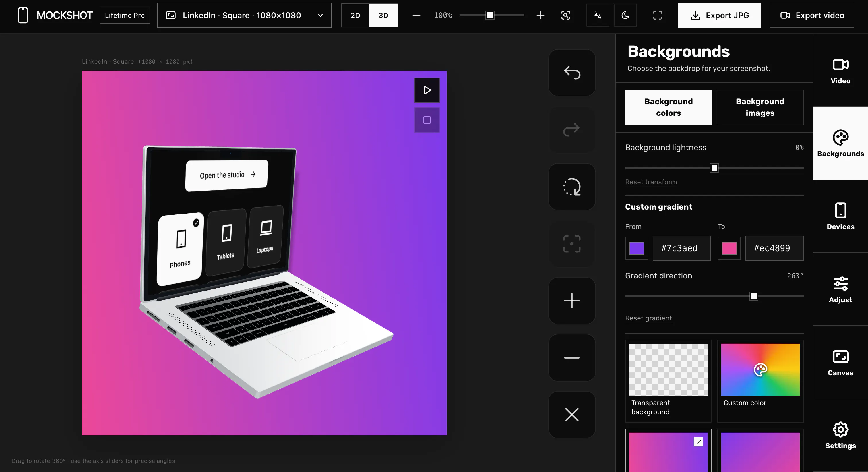Click the Background lightness slider handle
The height and width of the screenshot is (472, 868).
click(x=714, y=168)
